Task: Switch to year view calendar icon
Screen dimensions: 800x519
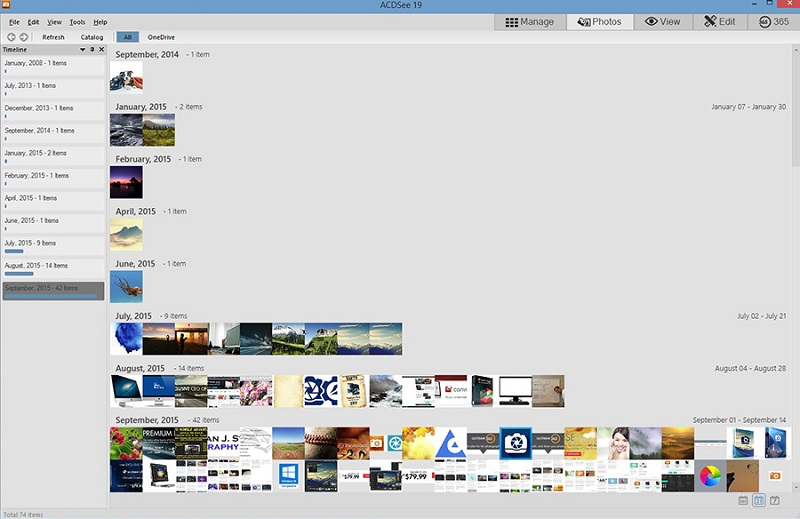Action: coord(743,501)
